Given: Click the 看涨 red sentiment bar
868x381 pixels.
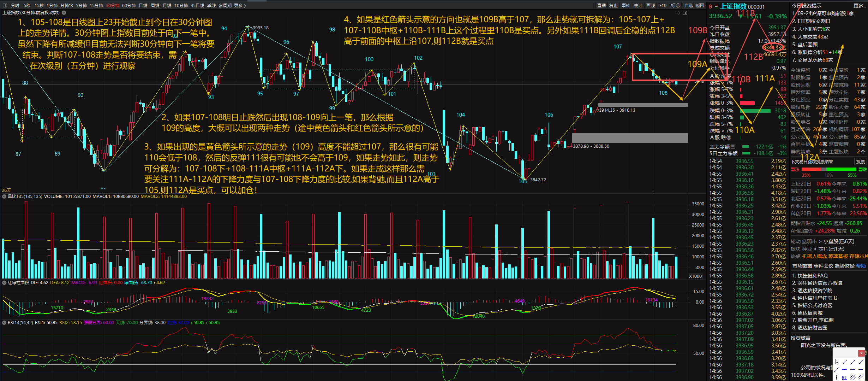Looking at the screenshot, I should click(x=810, y=169).
